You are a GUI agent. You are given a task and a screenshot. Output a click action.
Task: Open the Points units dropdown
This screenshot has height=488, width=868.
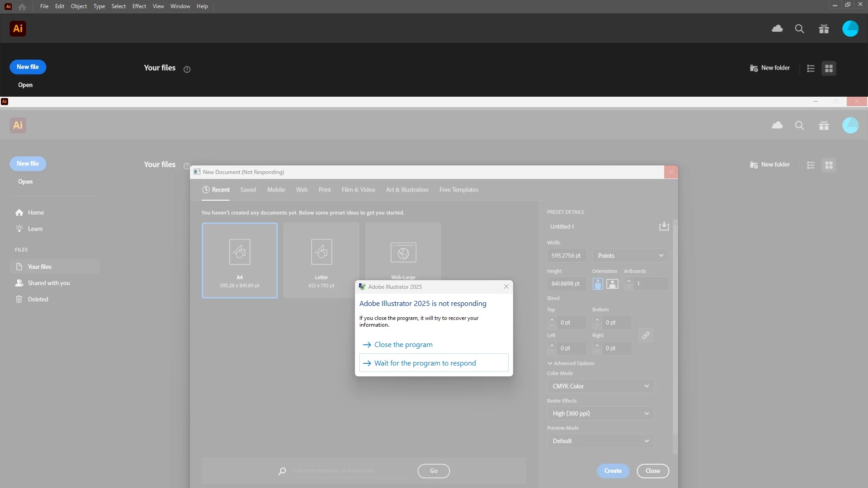pyautogui.click(x=630, y=256)
